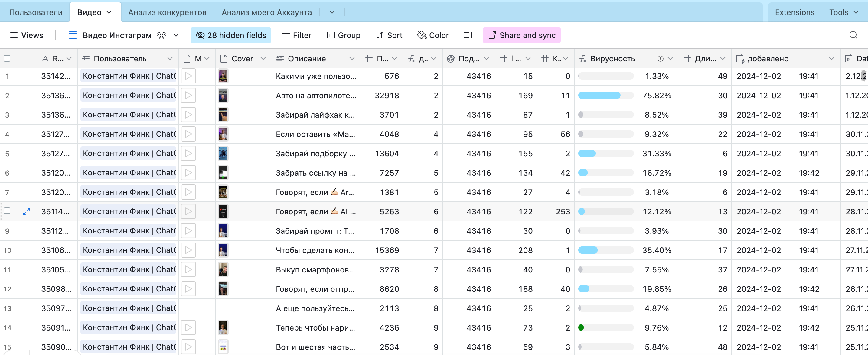
Task: Click the search magnifier icon
Action: (853, 35)
